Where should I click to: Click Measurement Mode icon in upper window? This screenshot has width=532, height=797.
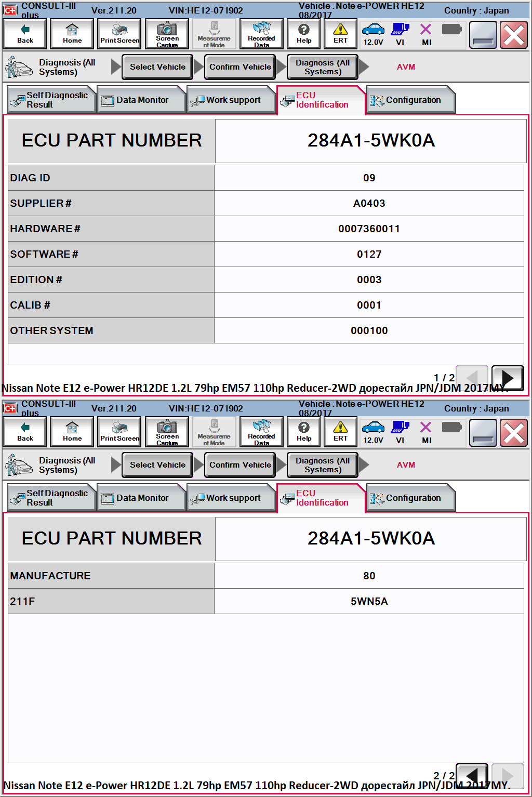coord(214,34)
